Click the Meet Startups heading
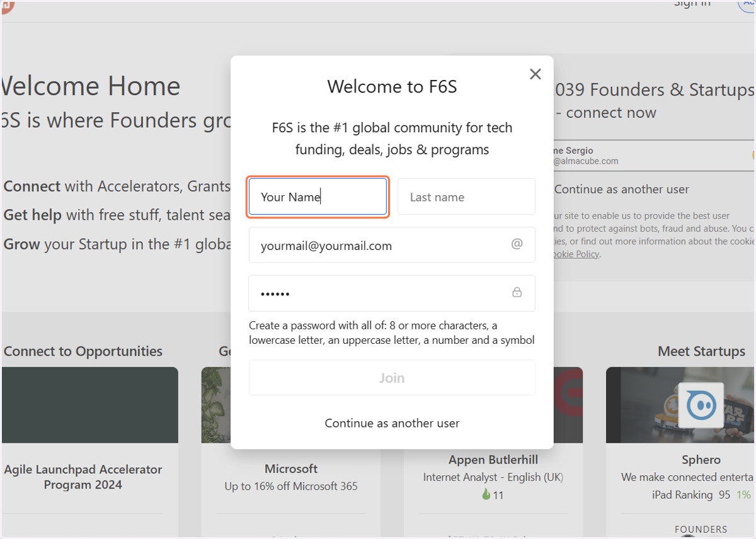 pos(702,351)
